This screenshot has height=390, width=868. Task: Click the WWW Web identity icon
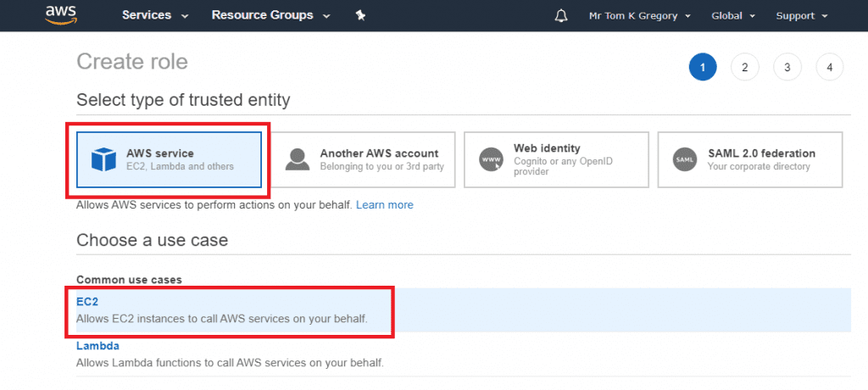(491, 159)
